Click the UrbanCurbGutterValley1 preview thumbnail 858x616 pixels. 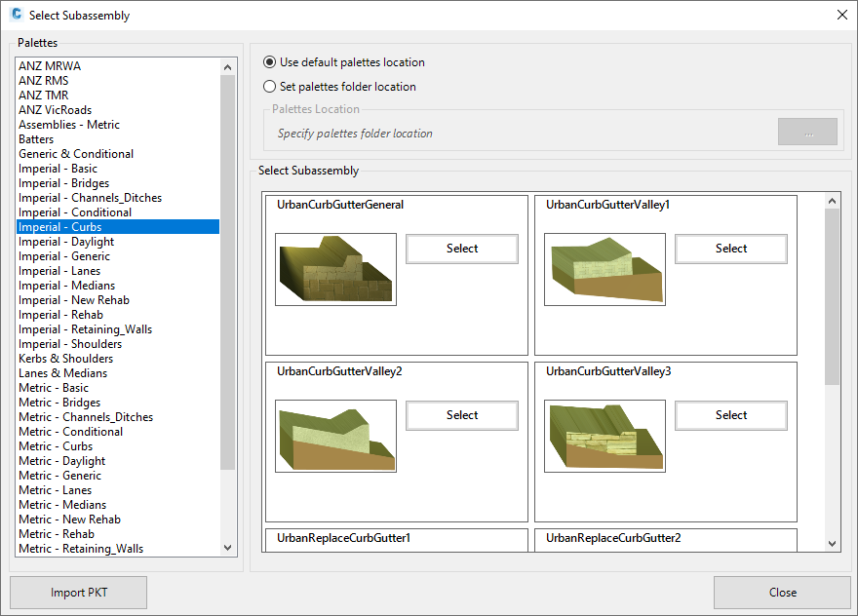click(x=605, y=269)
